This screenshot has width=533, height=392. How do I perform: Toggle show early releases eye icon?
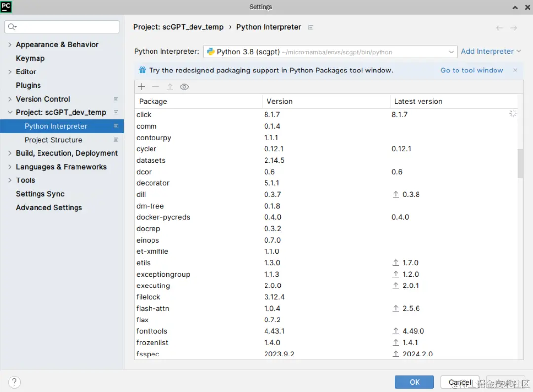pos(184,87)
